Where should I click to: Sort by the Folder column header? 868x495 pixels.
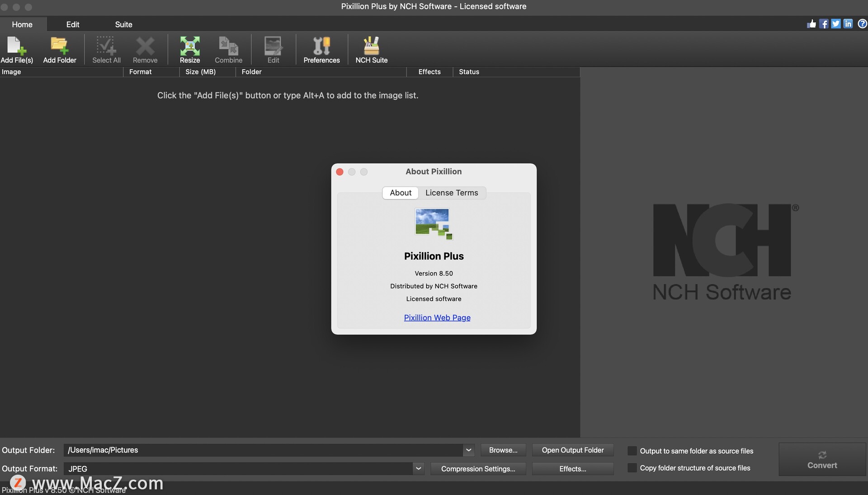pos(321,72)
